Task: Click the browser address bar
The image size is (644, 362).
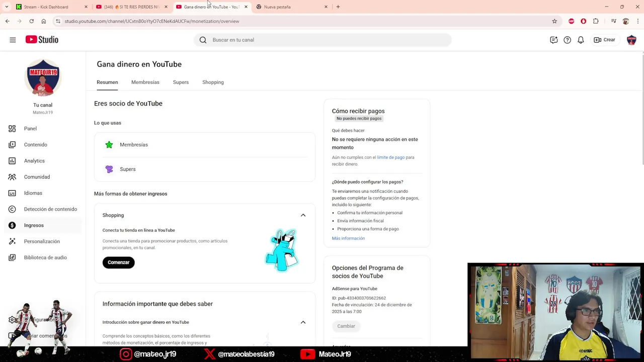Action: coord(302,21)
